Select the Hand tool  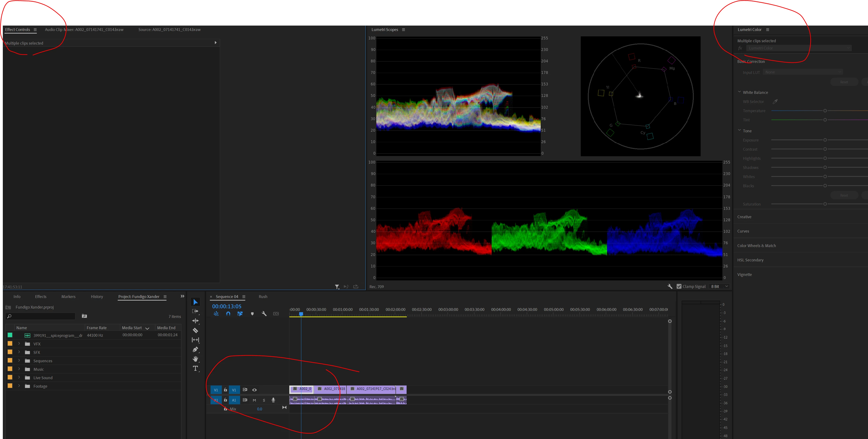[x=195, y=359]
